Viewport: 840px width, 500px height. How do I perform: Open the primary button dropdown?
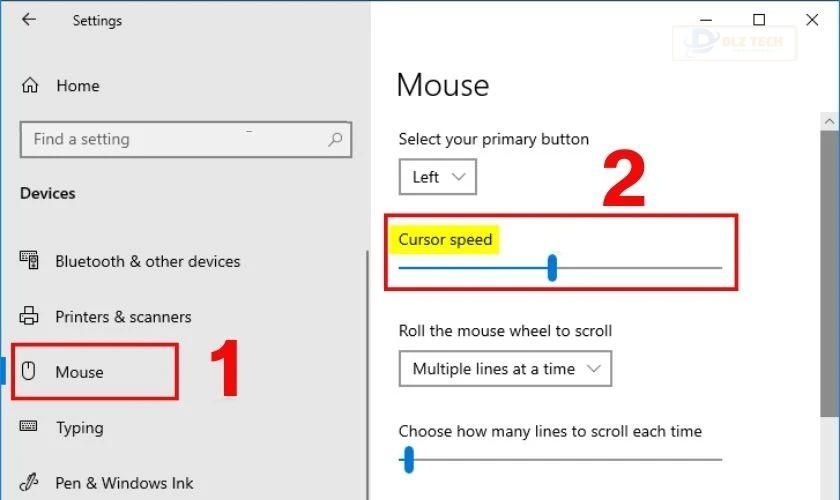point(437,177)
